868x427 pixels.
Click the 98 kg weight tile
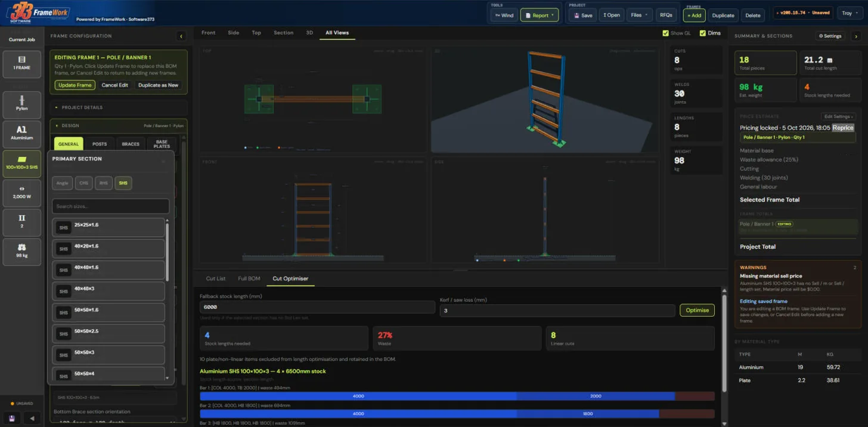[x=22, y=251]
